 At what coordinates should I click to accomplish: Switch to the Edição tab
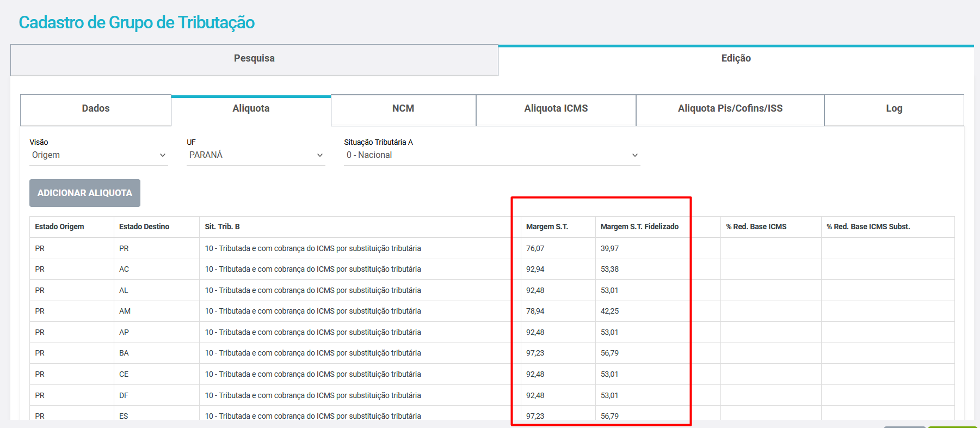click(x=736, y=60)
